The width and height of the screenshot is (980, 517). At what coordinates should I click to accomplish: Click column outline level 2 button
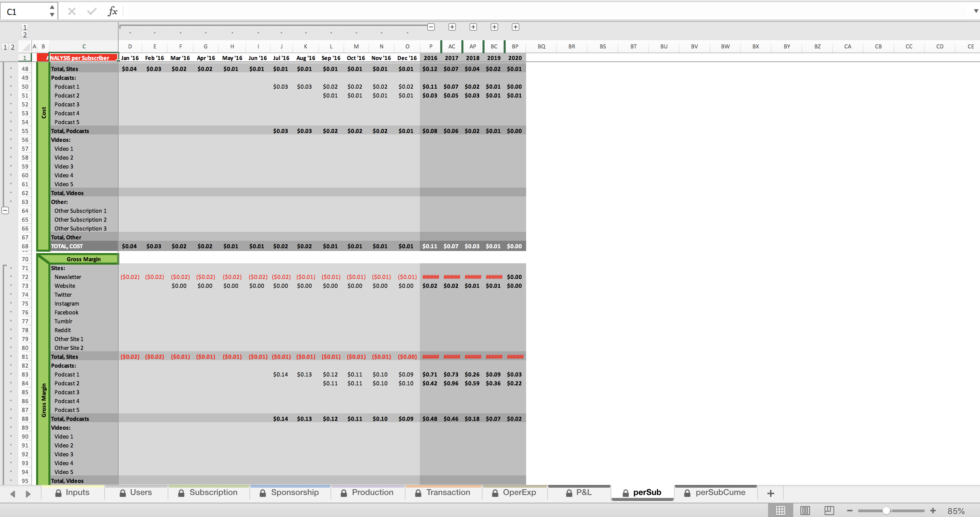[x=25, y=35]
